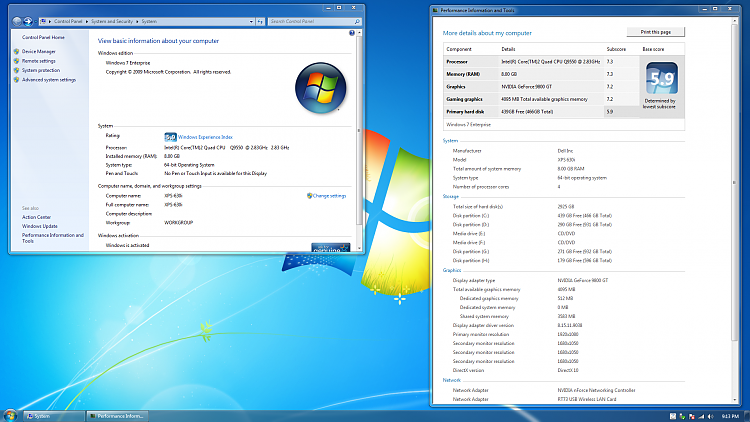Click the Windows logo orb in System window
The image size is (750, 422).
click(x=320, y=88)
